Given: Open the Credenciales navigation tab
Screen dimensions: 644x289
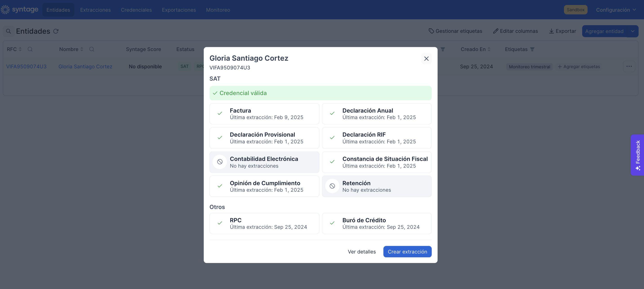Looking at the screenshot, I should 136,10.
